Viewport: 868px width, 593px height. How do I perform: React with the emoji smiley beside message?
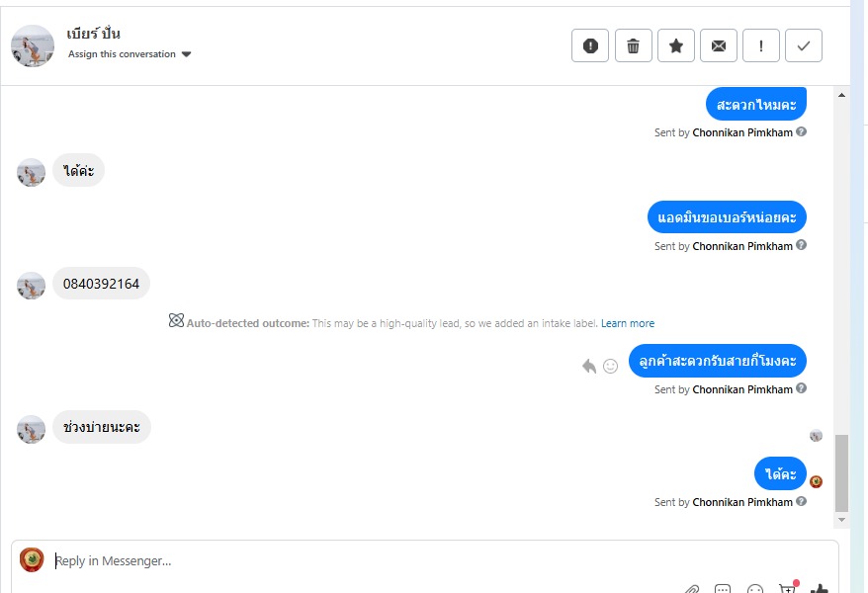coord(611,366)
